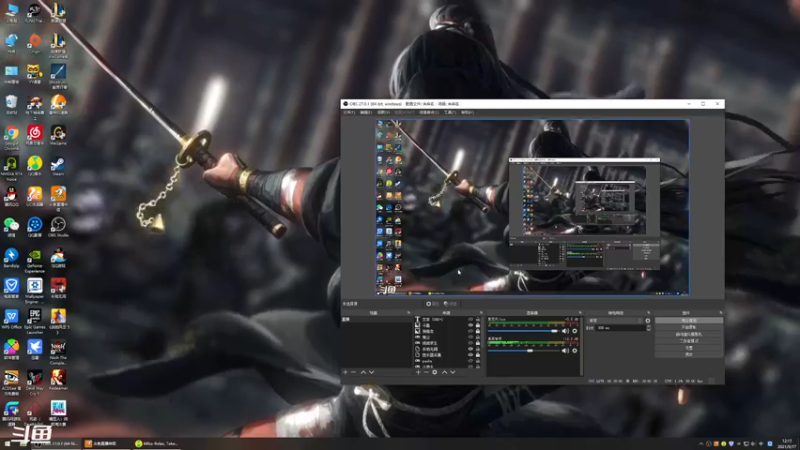Click Start Recording button in Controls
Image resolution: width=800 pixels, height=450 pixels.
pyautogui.click(x=689, y=327)
